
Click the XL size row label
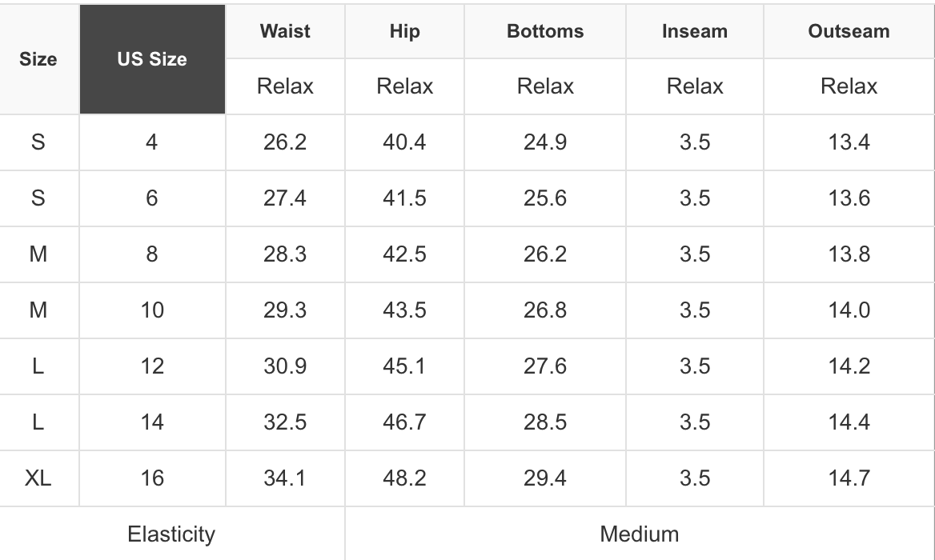click(38, 478)
